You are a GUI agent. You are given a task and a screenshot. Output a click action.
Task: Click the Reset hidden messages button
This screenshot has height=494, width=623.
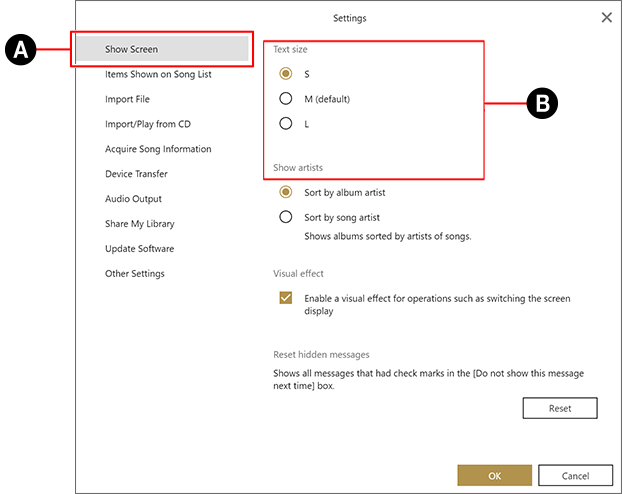click(559, 408)
